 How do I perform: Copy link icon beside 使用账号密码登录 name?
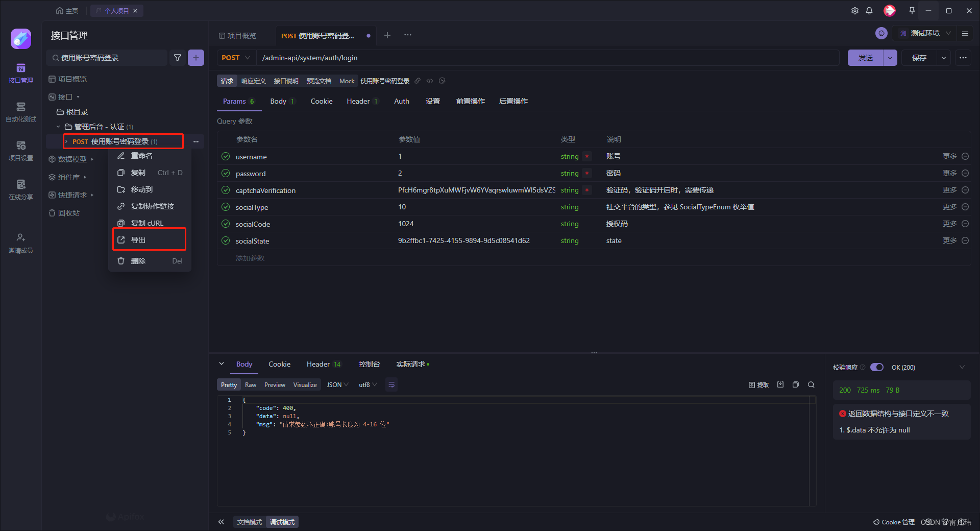[418, 81]
